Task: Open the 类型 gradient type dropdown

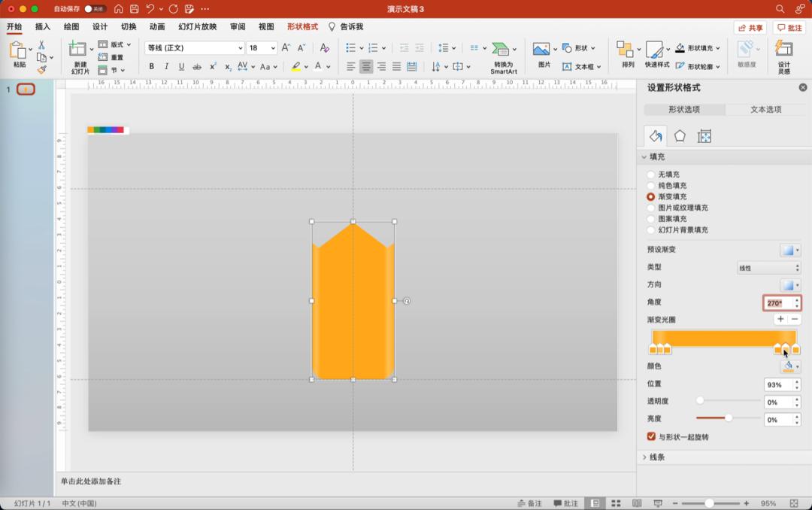Action: [x=768, y=268]
